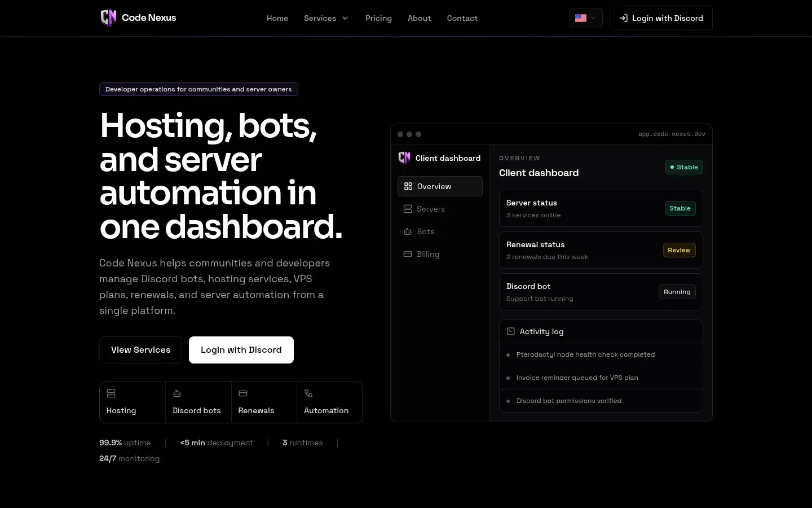Click the Servers stack icon
This screenshot has height=508, width=812.
tap(408, 209)
